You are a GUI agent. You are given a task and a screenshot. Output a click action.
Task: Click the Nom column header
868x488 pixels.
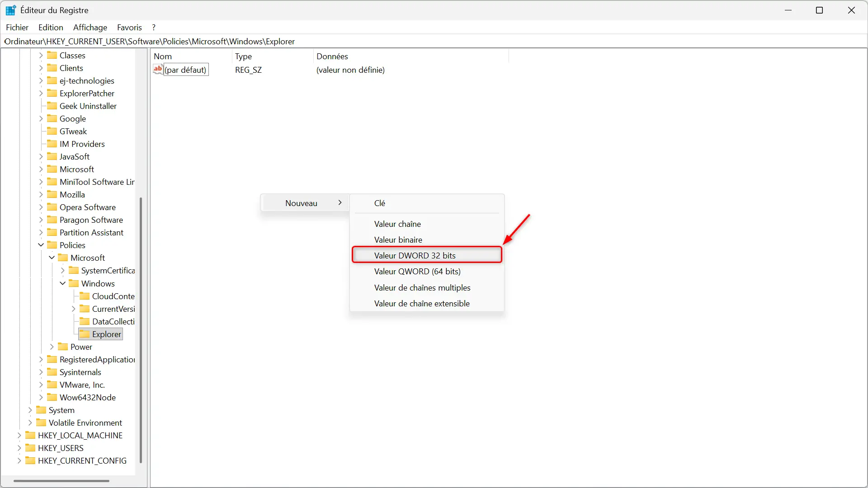click(x=191, y=56)
